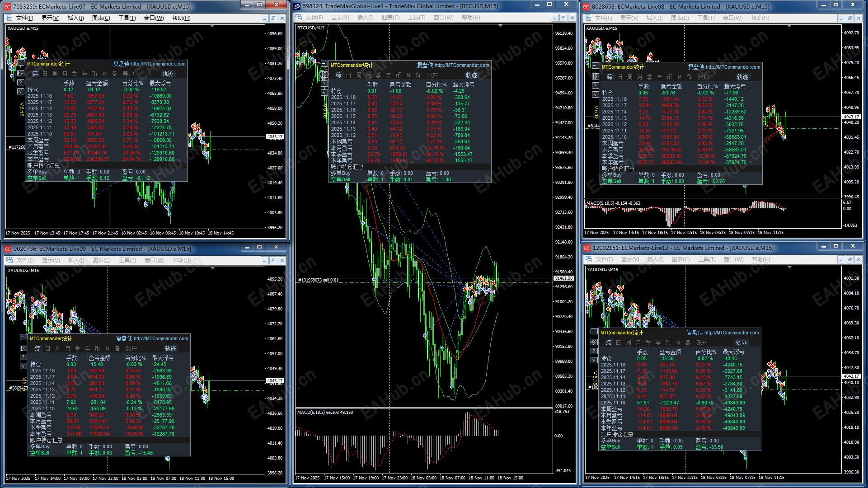
Task: Click the help (?) icon in the 8028653 panel
Action: [x=596, y=85]
